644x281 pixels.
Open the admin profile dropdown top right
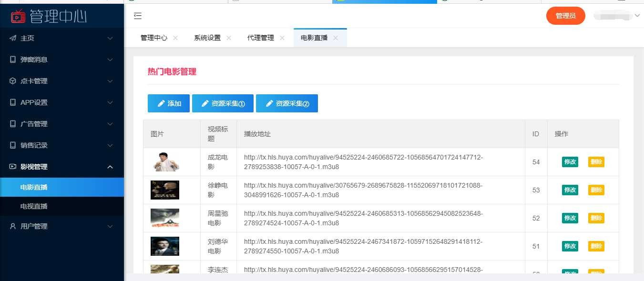tap(617, 16)
